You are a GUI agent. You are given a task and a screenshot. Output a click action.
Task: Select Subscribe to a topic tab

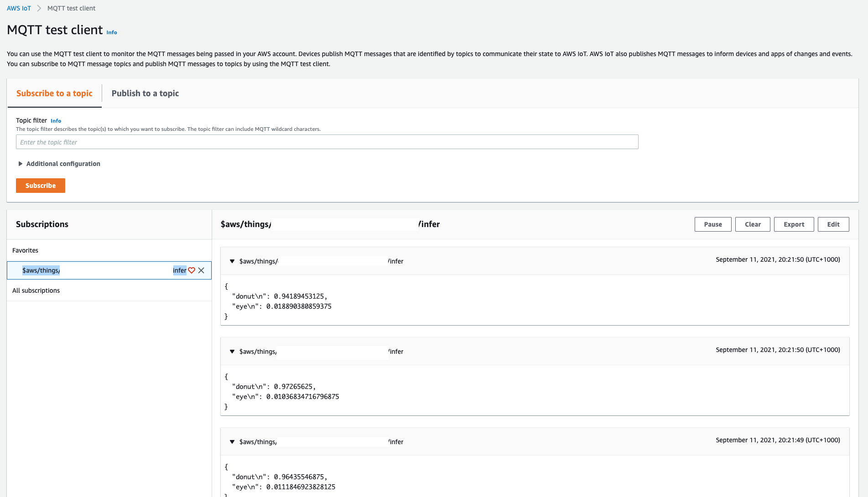pyautogui.click(x=54, y=93)
